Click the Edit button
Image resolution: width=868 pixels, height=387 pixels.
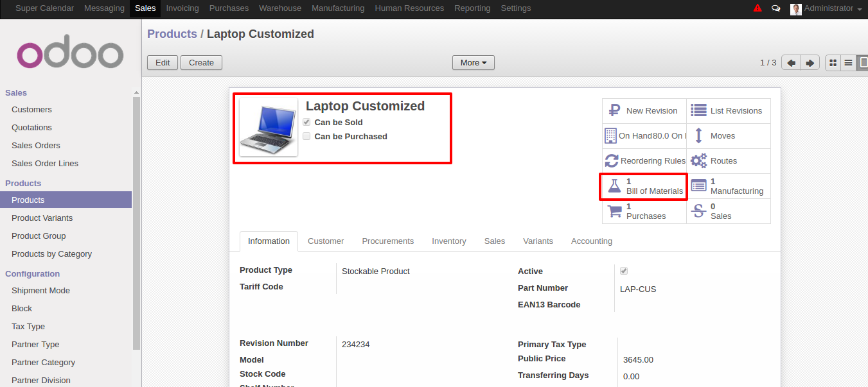[x=163, y=62]
